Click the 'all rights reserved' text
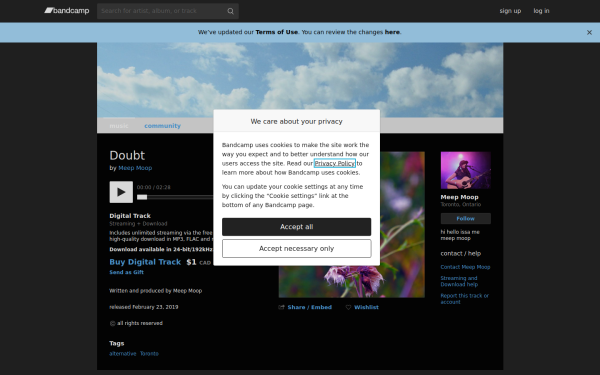 pos(140,323)
